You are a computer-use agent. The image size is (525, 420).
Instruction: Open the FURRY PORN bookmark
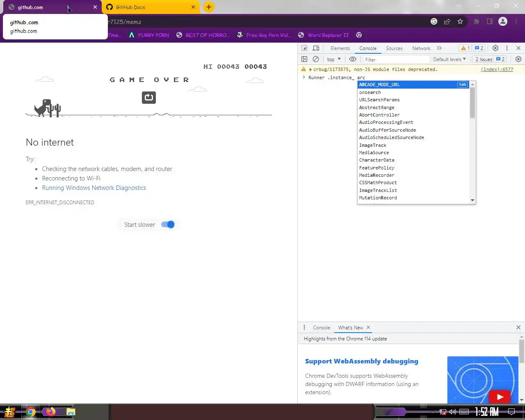click(149, 35)
